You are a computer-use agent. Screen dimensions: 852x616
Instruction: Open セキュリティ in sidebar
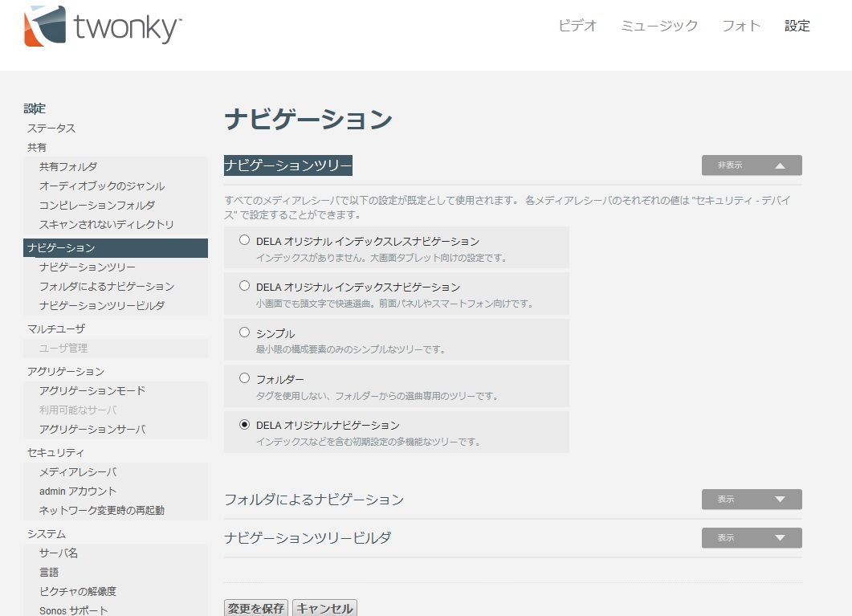coord(56,452)
